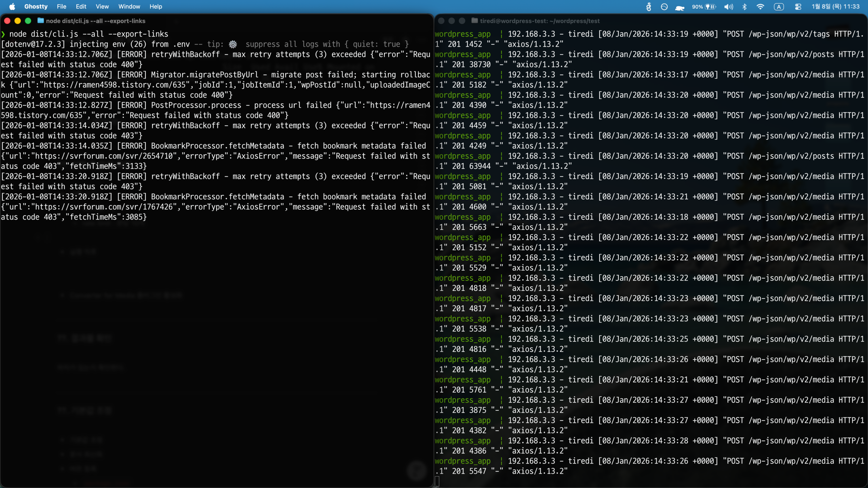Open the Window menu
Image resolution: width=868 pixels, height=488 pixels.
tap(129, 6)
